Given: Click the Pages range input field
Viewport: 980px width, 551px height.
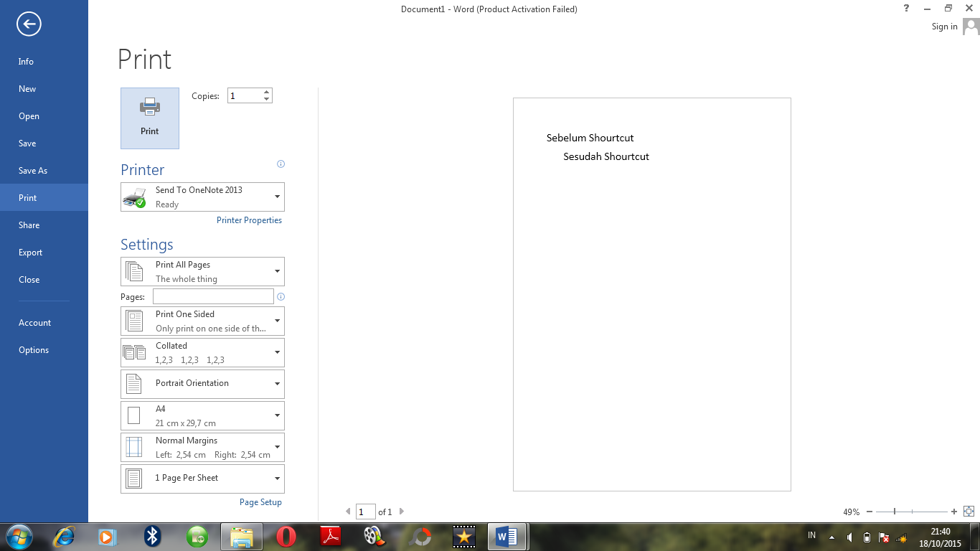Looking at the screenshot, I should [x=213, y=296].
